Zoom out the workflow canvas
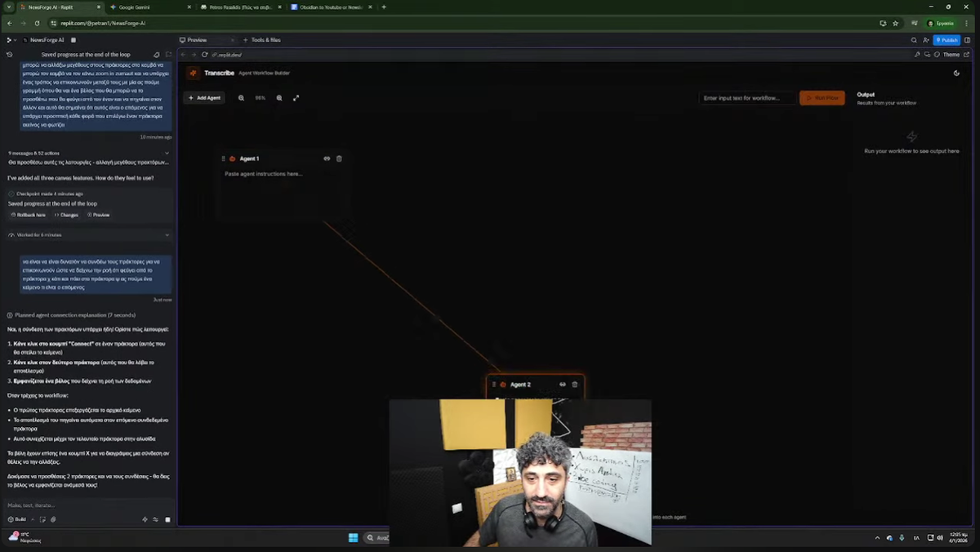The height and width of the screenshot is (552, 980). point(241,98)
